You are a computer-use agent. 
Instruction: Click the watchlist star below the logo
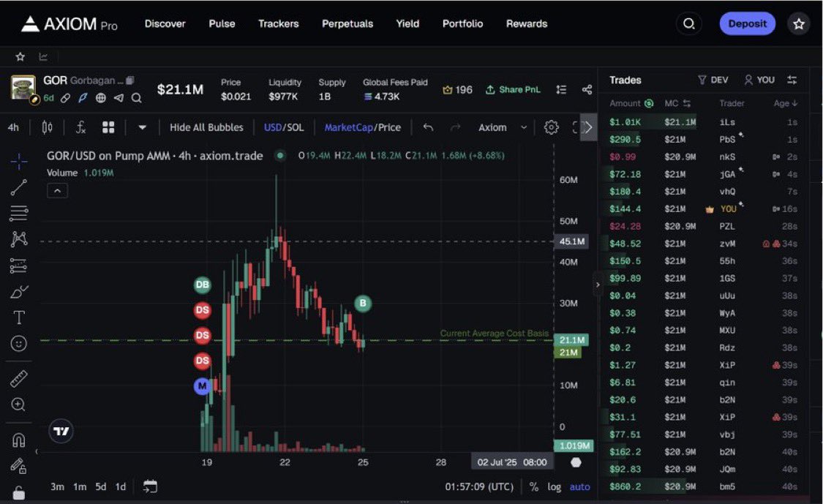(x=20, y=57)
